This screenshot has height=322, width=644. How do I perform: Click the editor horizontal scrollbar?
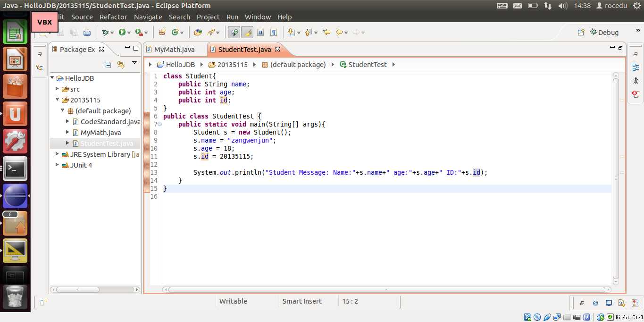click(x=386, y=289)
